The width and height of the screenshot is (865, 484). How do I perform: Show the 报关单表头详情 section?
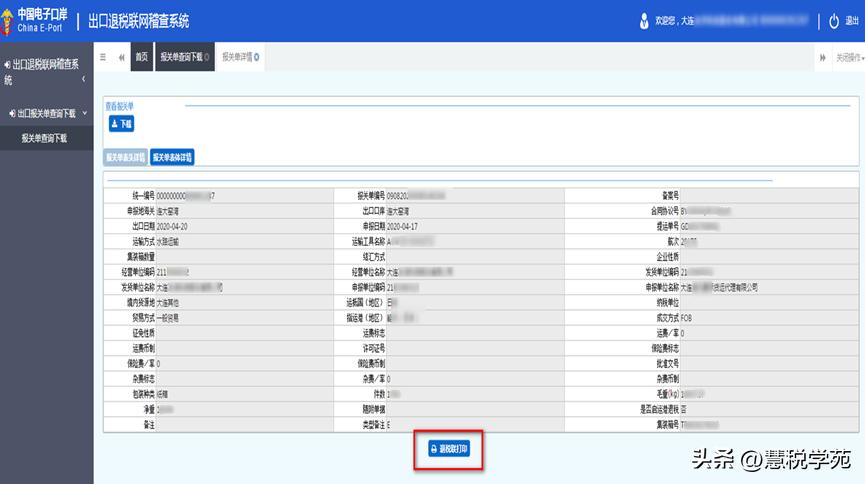point(125,157)
